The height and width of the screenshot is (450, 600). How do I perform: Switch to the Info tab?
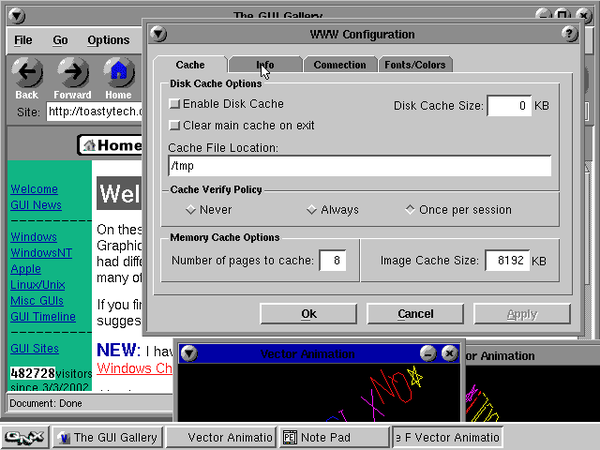(264, 65)
